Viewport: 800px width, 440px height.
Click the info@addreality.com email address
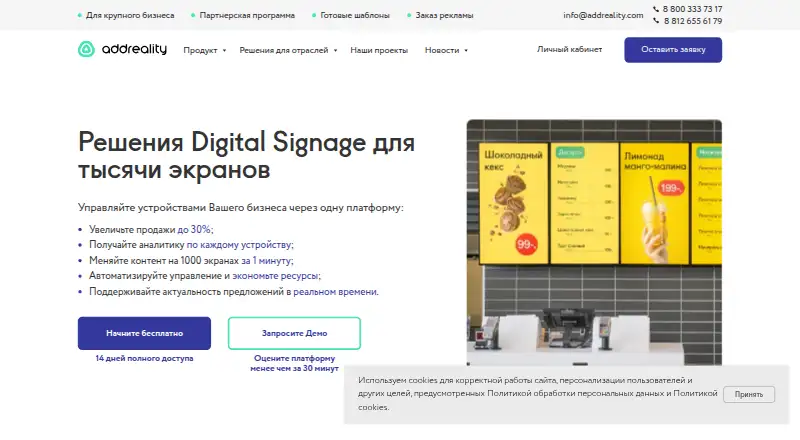pos(603,15)
